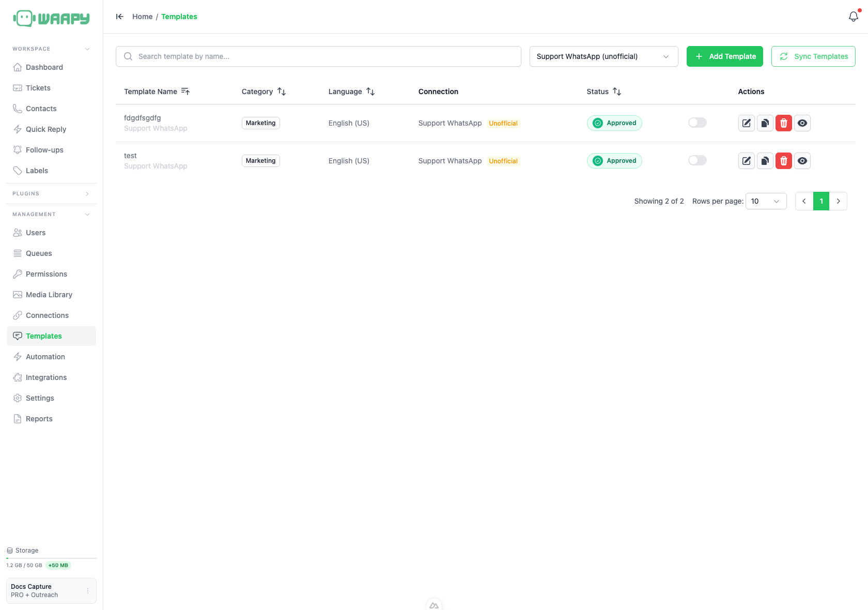Collapse the Management section
Viewport: 868px width, 610px height.
click(x=51, y=215)
